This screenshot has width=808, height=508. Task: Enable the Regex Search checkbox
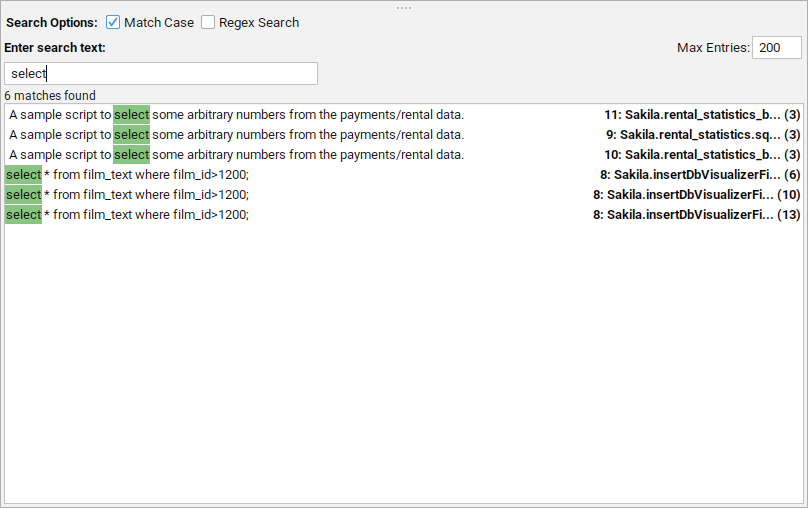tap(208, 22)
